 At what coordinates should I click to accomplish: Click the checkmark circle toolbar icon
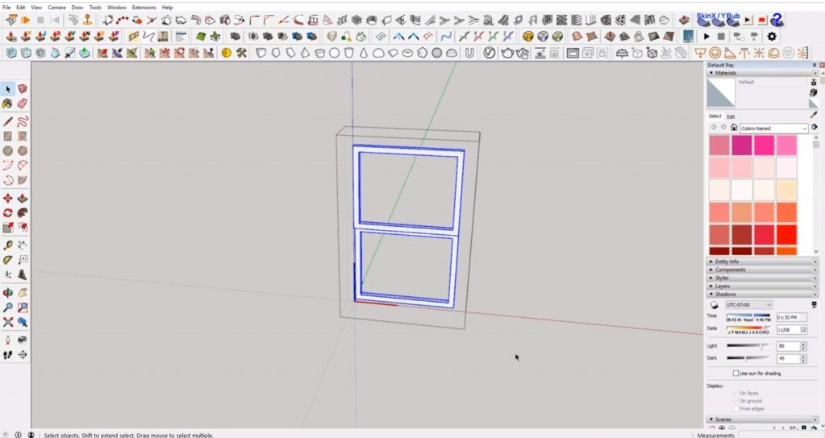pyautogui.click(x=489, y=53)
